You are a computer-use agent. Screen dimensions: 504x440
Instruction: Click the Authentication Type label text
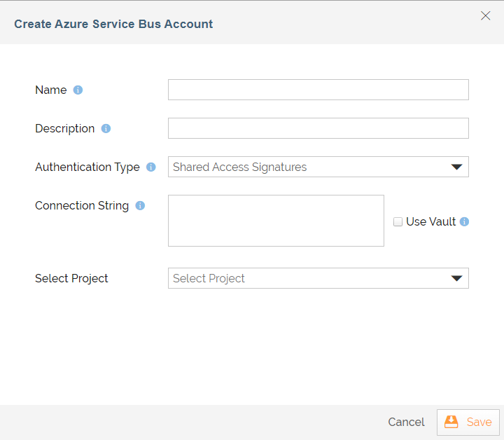point(87,167)
